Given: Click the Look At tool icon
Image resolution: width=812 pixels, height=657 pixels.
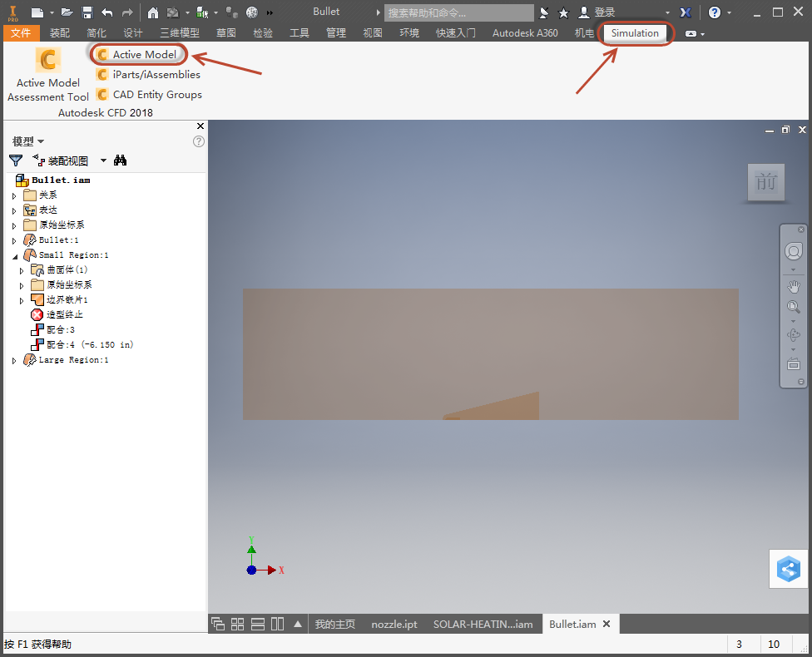Looking at the screenshot, I should pyautogui.click(x=794, y=364).
